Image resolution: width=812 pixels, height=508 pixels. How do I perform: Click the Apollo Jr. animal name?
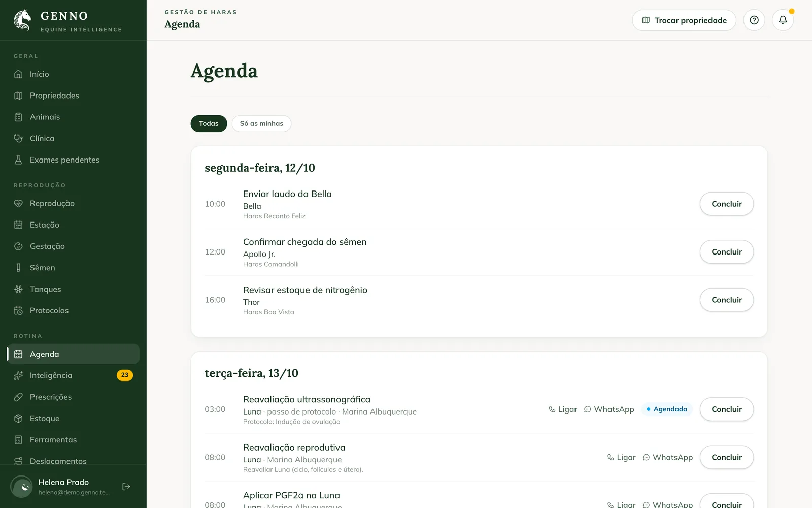coord(259,254)
